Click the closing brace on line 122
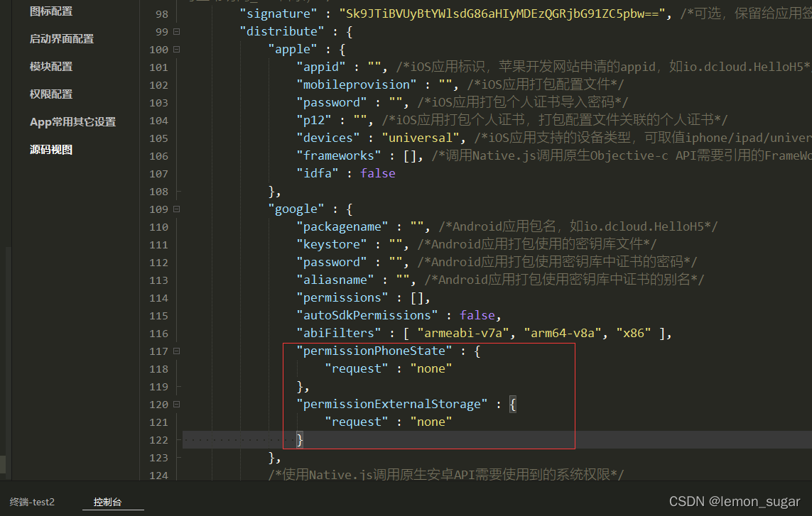The height and width of the screenshot is (516, 812). pyautogui.click(x=299, y=440)
